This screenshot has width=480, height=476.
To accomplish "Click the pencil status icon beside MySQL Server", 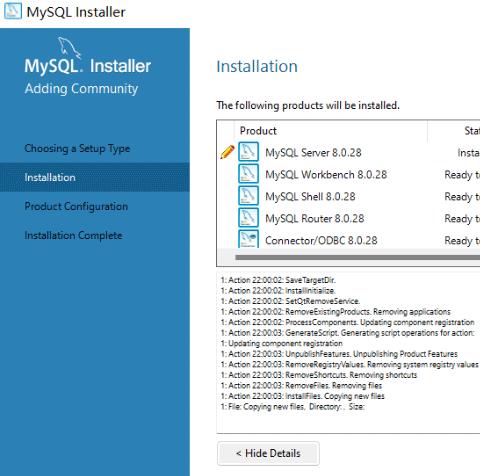I will [227, 152].
